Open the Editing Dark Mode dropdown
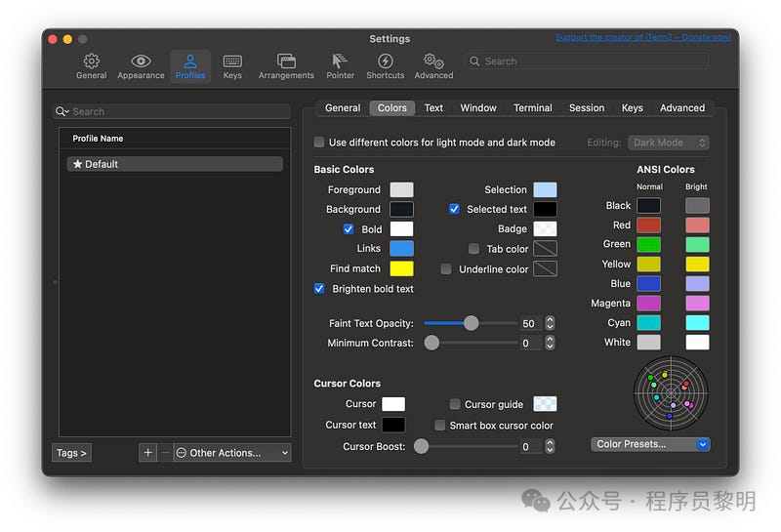Viewport: 781px width, 532px height. (669, 143)
